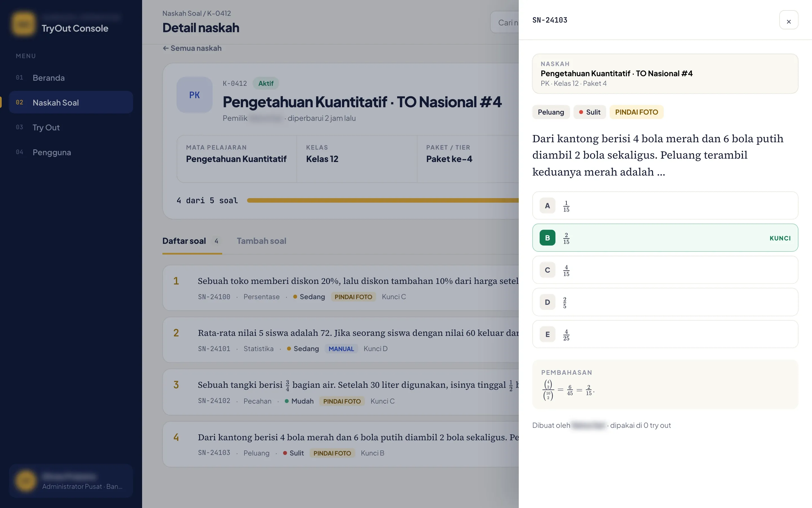812x508 pixels.
Task: Click the Semua naskah back link
Action: 192,48
